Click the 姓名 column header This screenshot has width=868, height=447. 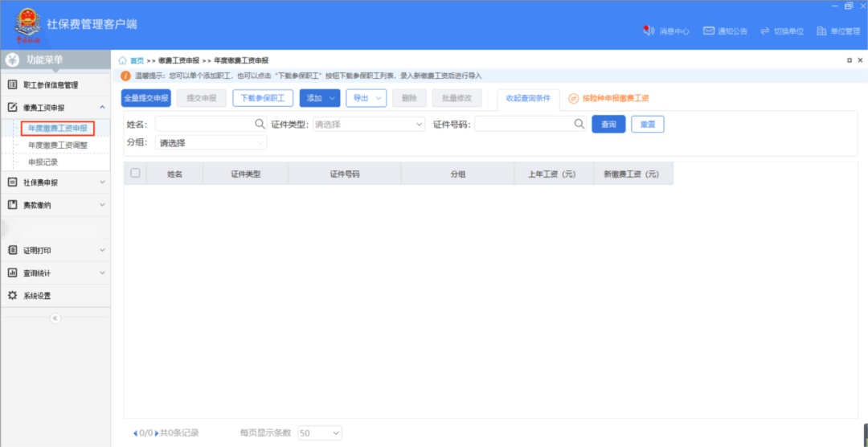click(x=175, y=174)
